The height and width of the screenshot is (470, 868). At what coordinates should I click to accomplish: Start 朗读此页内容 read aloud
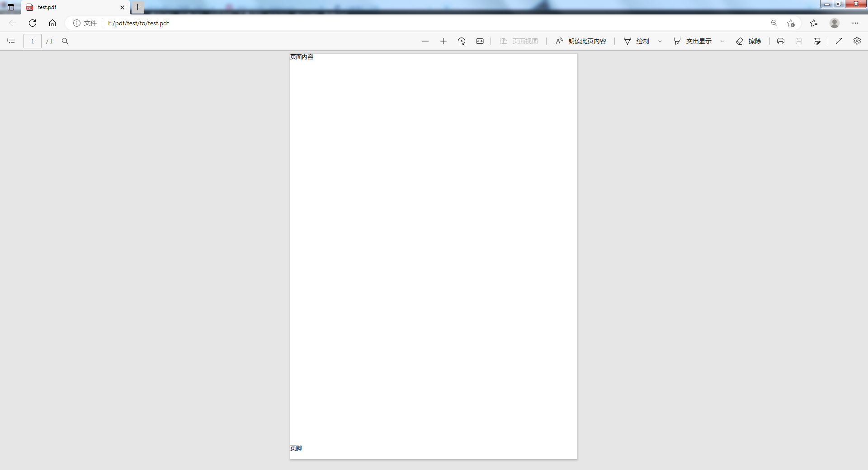581,41
